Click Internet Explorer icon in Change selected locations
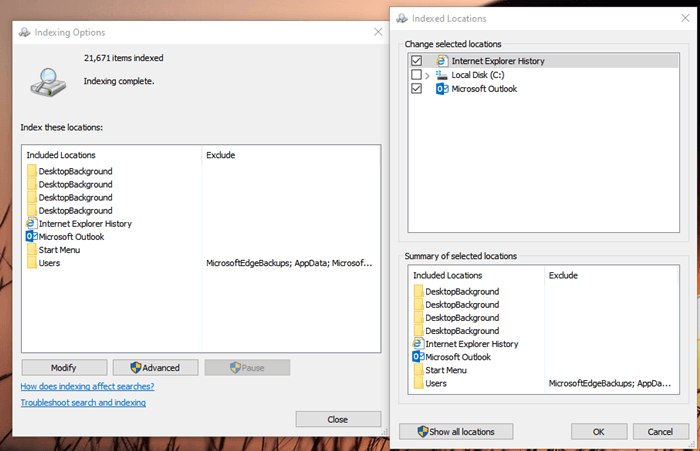The width and height of the screenshot is (700, 451). (442, 61)
